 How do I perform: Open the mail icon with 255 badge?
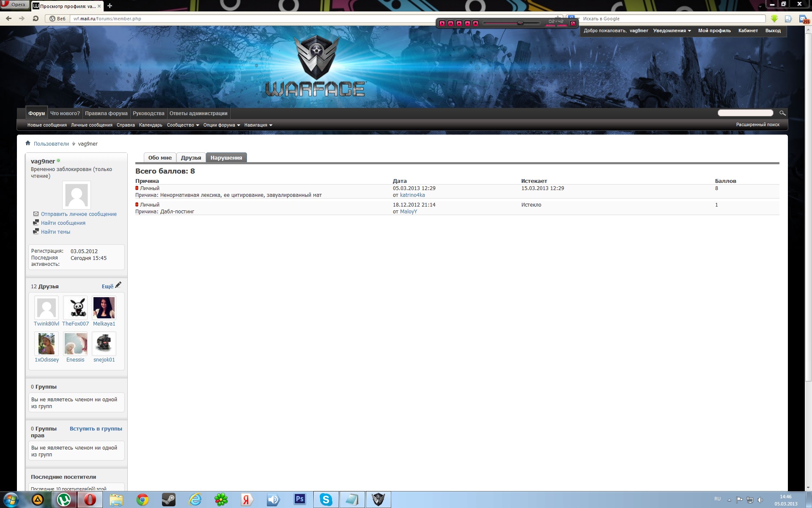tap(803, 19)
